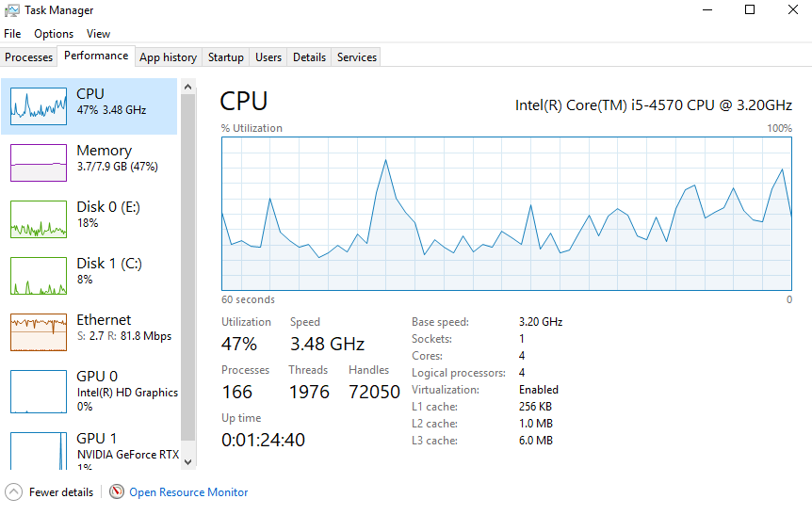
Task: Select the Memory usage graph thumbnail
Action: point(39,162)
